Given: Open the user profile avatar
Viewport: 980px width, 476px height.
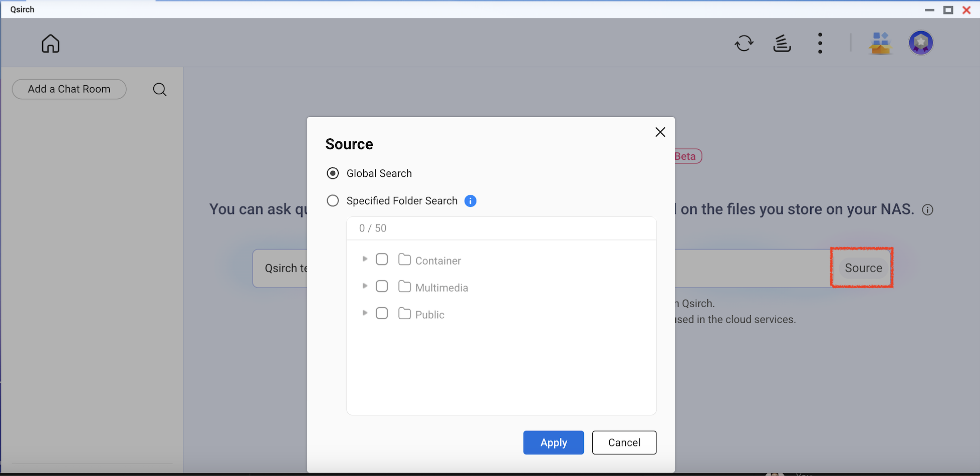Looking at the screenshot, I should pos(920,43).
